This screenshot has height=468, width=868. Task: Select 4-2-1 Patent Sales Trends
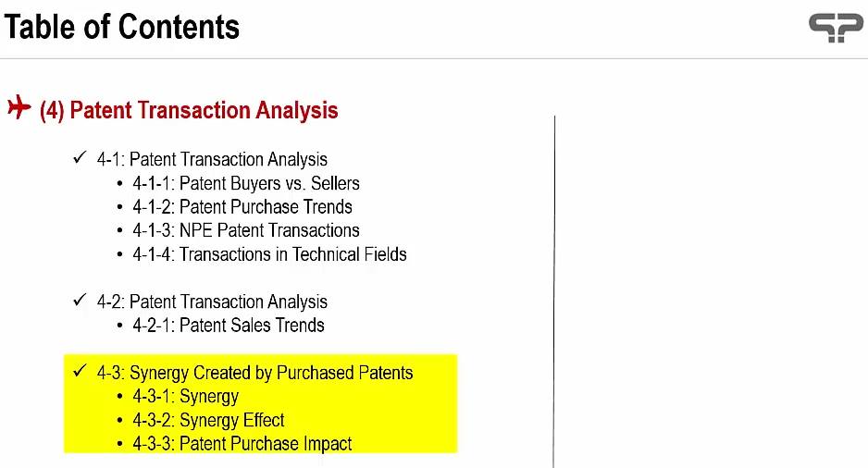tap(229, 326)
